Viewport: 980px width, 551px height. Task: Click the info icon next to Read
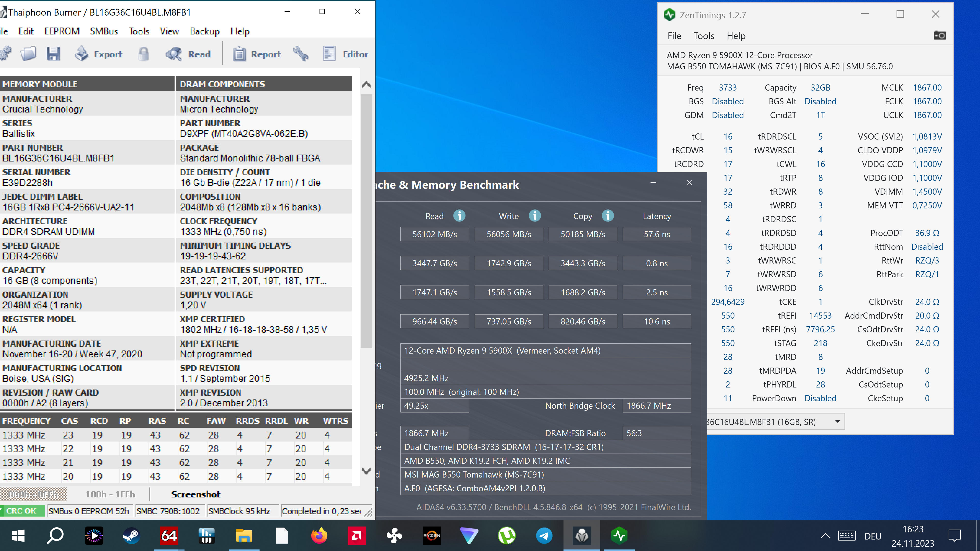click(459, 216)
